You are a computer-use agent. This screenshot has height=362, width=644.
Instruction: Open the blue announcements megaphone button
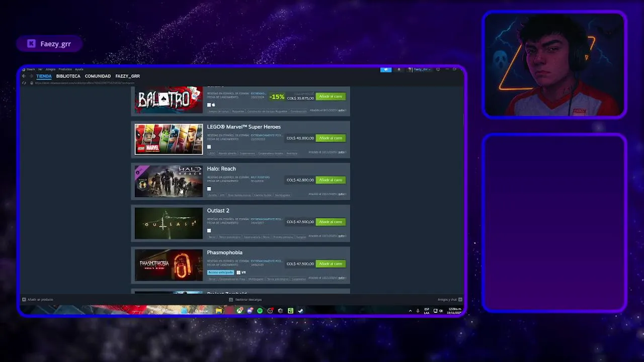point(386,69)
